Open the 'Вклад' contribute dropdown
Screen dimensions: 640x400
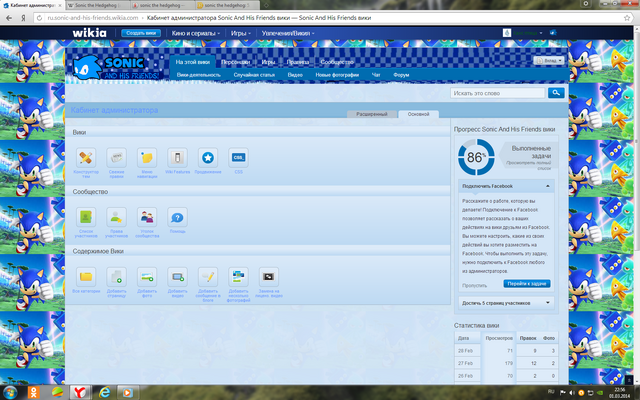(549, 60)
